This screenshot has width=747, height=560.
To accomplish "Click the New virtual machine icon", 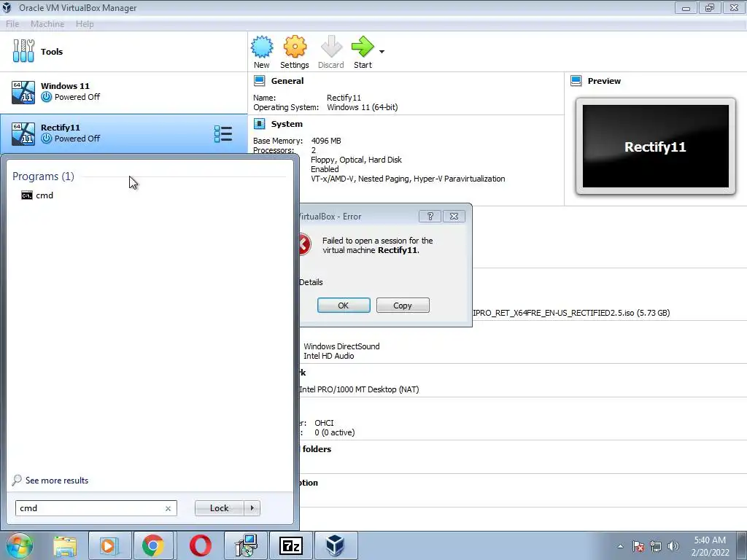I will [x=262, y=47].
